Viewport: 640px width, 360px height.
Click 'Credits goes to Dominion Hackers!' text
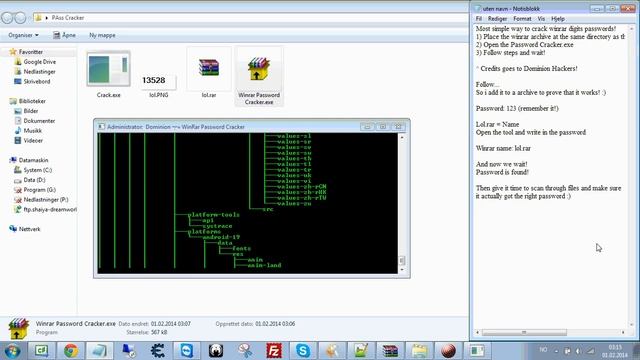[x=529, y=69]
